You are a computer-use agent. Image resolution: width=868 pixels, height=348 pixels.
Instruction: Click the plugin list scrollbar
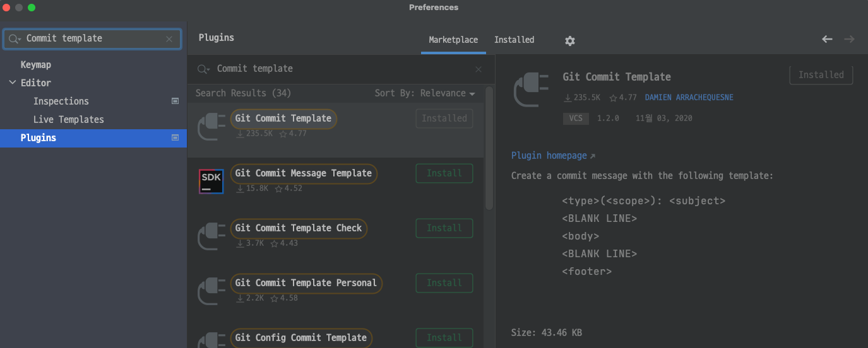pos(489,148)
